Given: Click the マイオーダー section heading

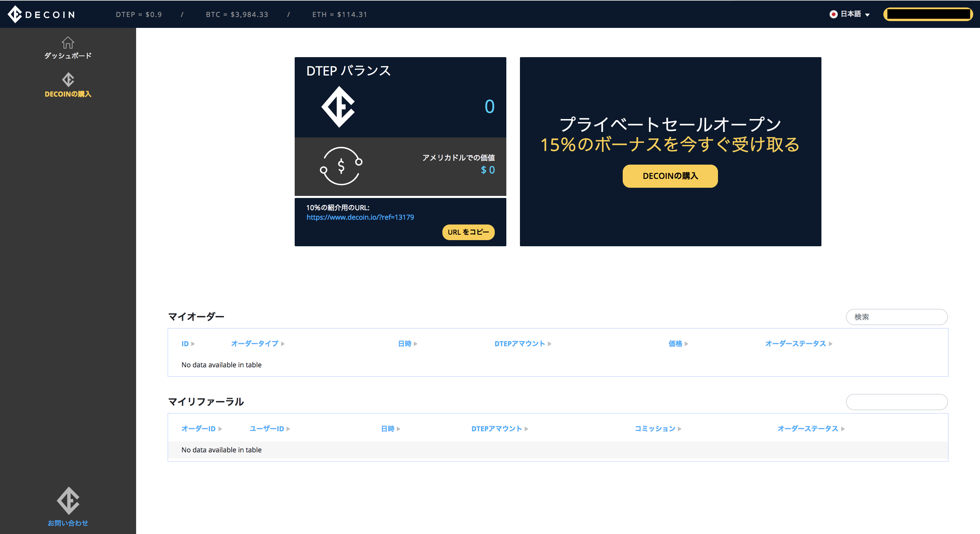Looking at the screenshot, I should point(196,317).
